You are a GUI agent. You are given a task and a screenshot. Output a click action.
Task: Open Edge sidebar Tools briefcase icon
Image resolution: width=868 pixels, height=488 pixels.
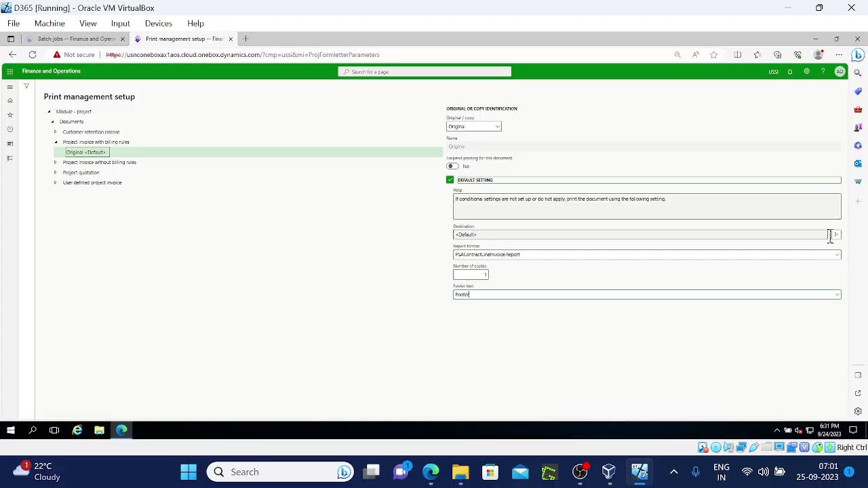click(x=858, y=109)
